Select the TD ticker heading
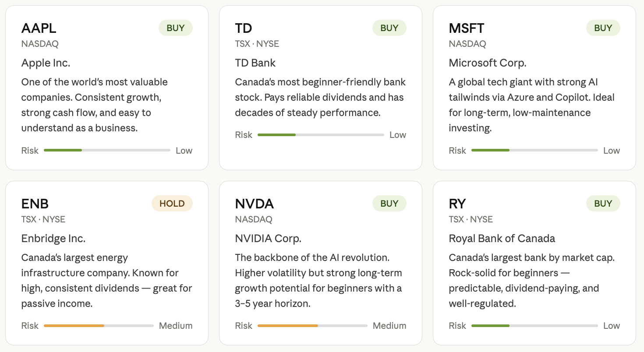Viewport: 644px width, 352px height. pos(244,28)
